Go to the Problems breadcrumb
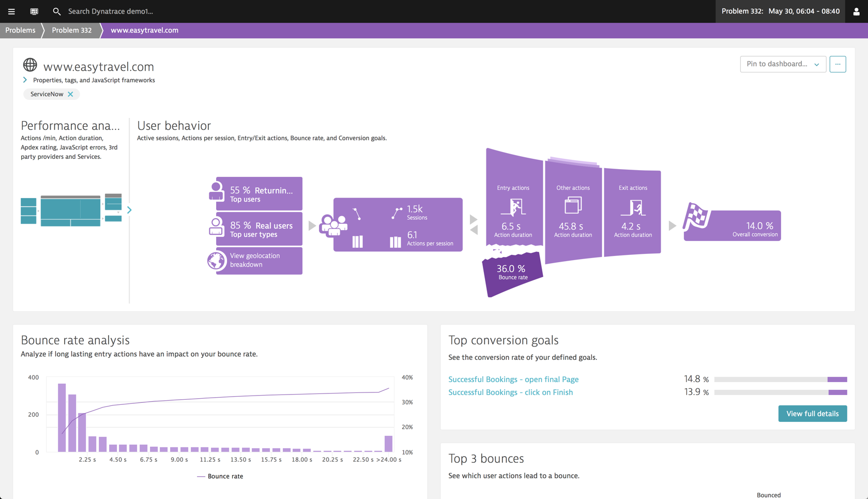The height and width of the screenshot is (499, 868). 21,31
